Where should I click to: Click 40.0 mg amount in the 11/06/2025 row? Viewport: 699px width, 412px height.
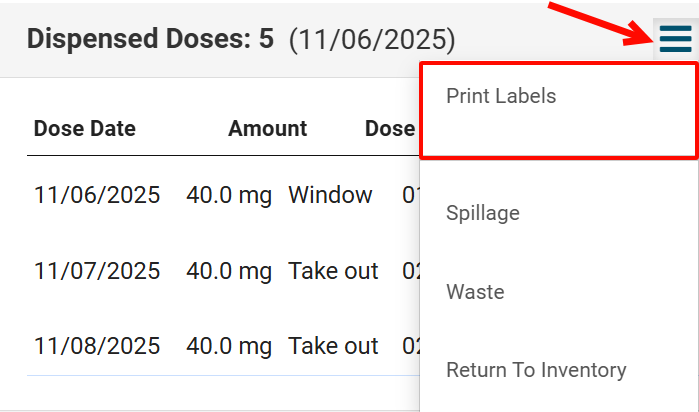tap(229, 195)
